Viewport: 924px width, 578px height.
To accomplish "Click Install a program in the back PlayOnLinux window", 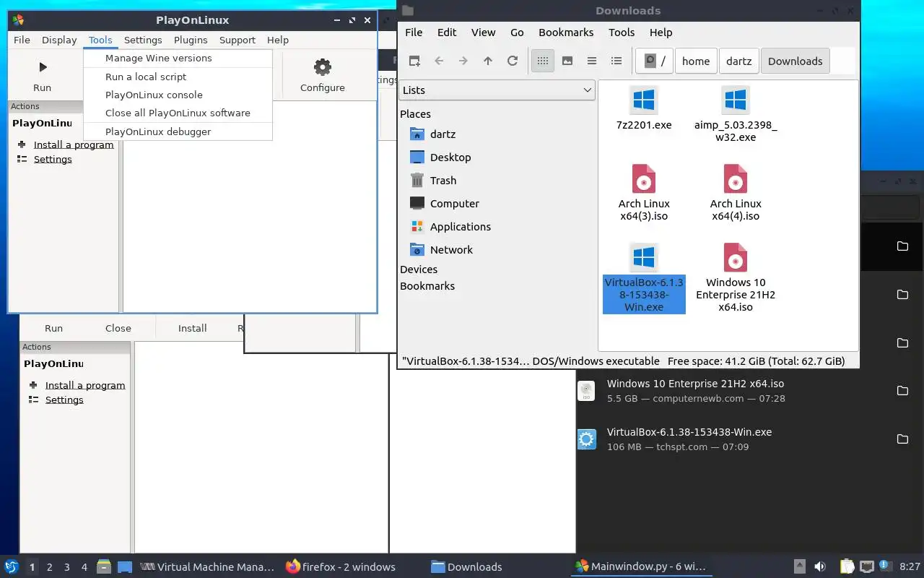I will coord(85,385).
